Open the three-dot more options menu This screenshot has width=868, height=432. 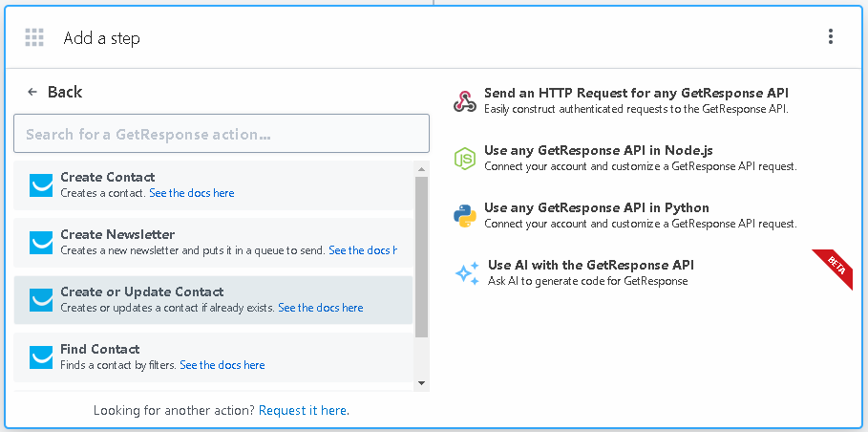tap(831, 36)
